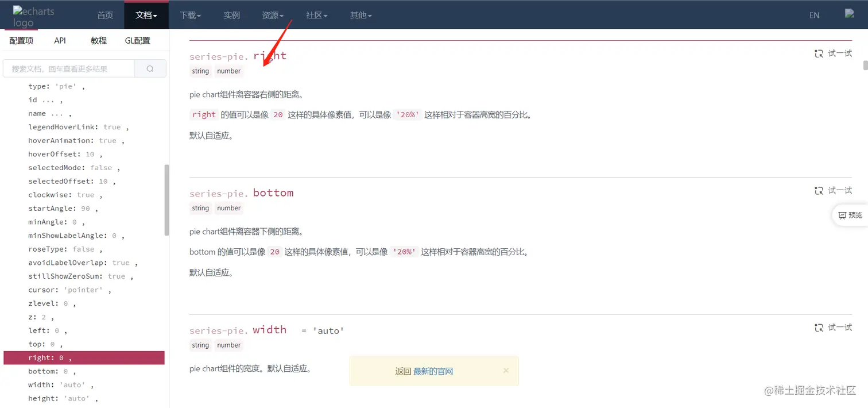The width and height of the screenshot is (868, 408).
Task: Click 试一试 text for series-pie.bottom
Action: (840, 190)
